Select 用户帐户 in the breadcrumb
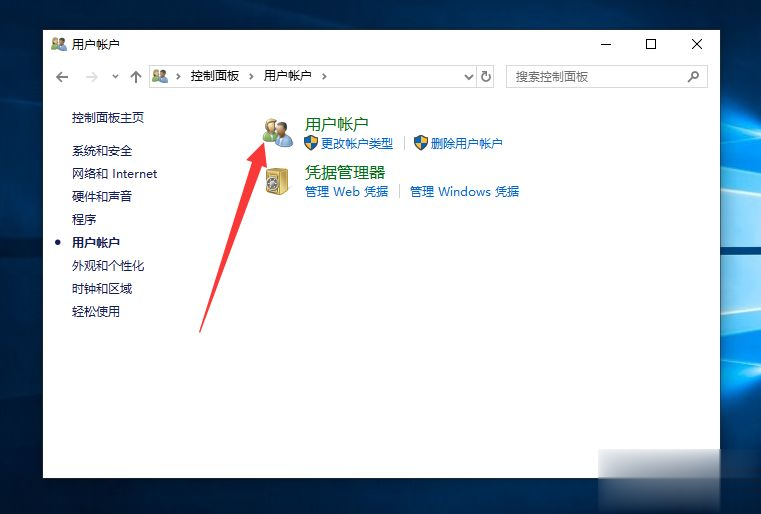The image size is (761, 514). 287,76
